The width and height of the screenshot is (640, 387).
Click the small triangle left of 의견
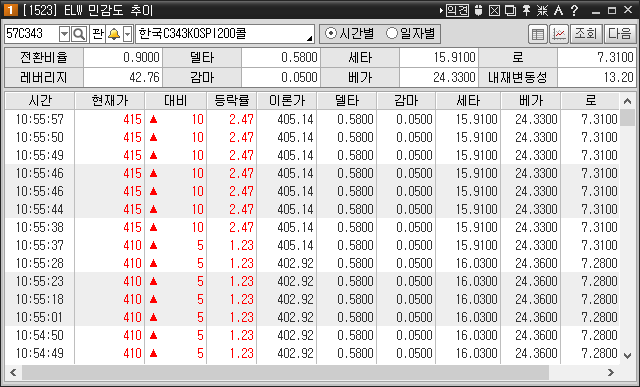coord(441,10)
